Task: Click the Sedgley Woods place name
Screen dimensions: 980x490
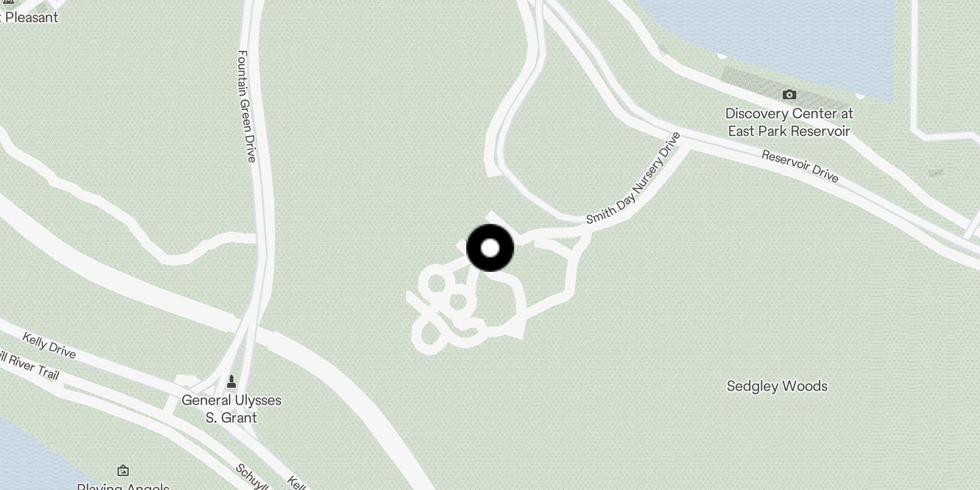Action: click(x=777, y=386)
